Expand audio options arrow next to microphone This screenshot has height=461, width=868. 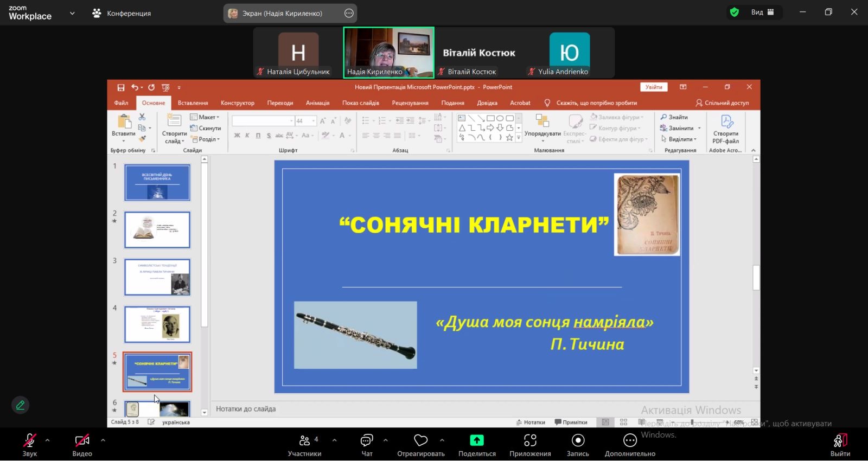(x=48, y=440)
